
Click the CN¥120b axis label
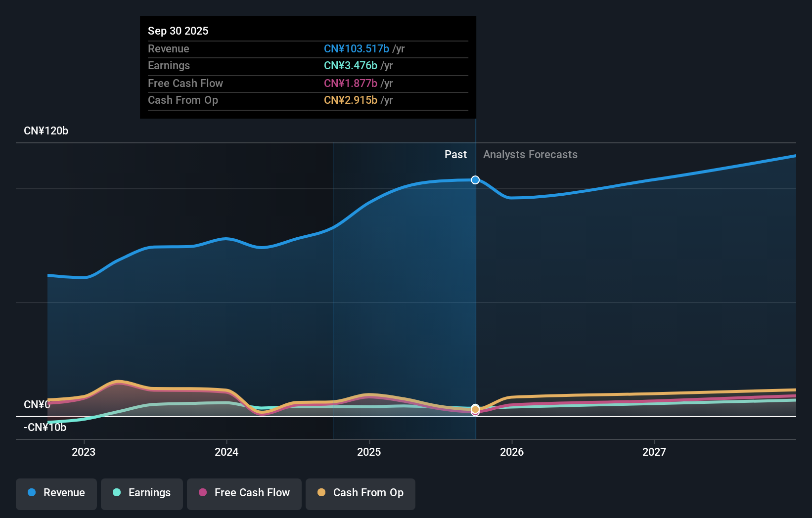pos(45,130)
